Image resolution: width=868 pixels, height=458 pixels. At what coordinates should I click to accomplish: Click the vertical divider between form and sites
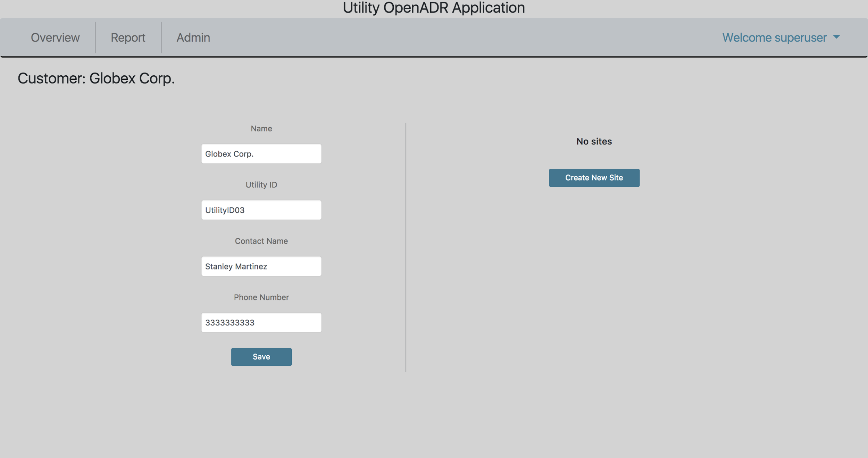point(406,247)
